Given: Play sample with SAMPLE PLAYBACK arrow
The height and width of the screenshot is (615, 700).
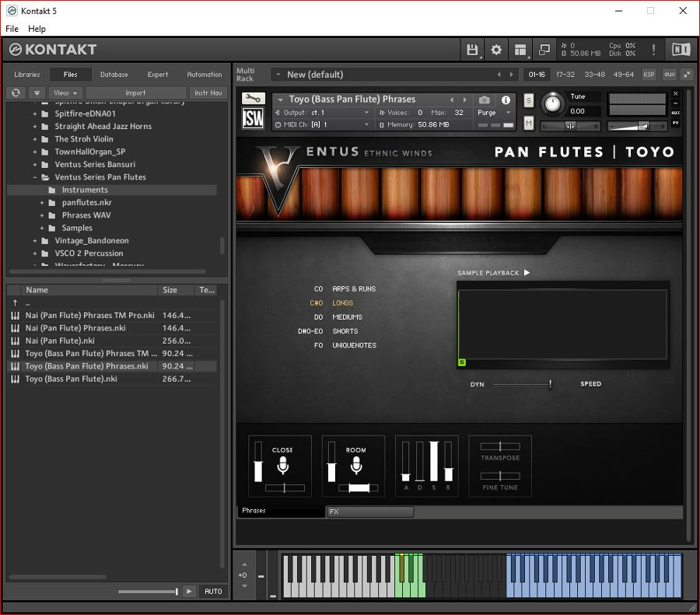Looking at the screenshot, I should [x=527, y=272].
